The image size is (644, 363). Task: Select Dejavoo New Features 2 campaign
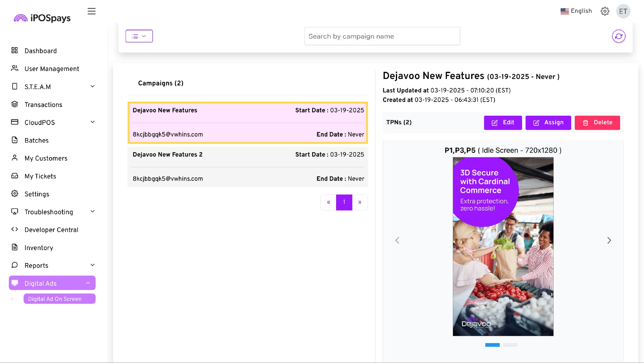(248, 167)
